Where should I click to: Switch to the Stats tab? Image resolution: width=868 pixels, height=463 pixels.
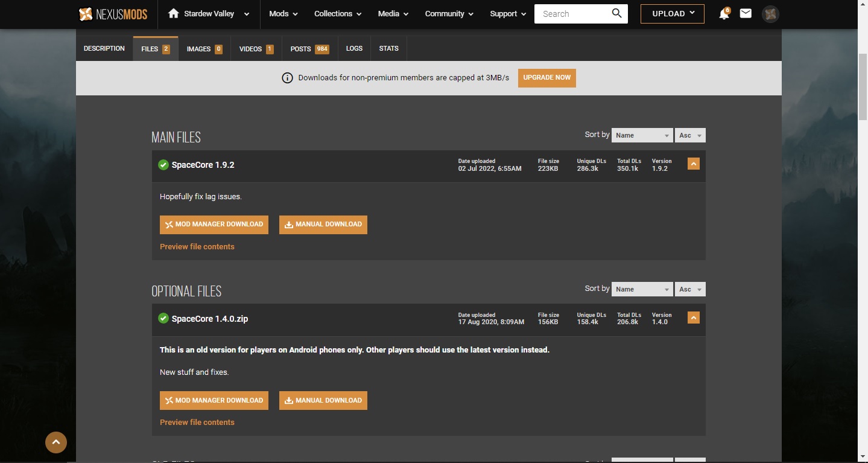point(389,48)
